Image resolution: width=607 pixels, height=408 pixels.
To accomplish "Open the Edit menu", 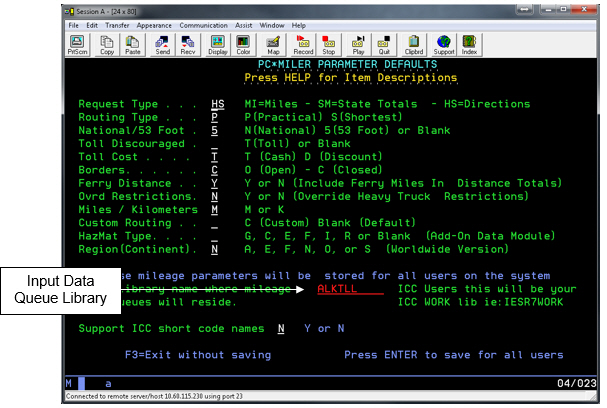I will [x=92, y=25].
